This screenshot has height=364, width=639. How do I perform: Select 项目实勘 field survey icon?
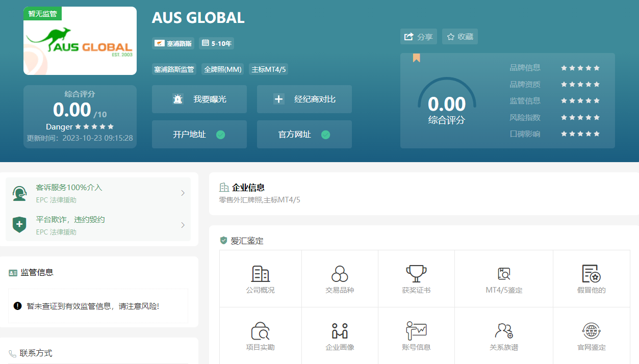pos(260,331)
